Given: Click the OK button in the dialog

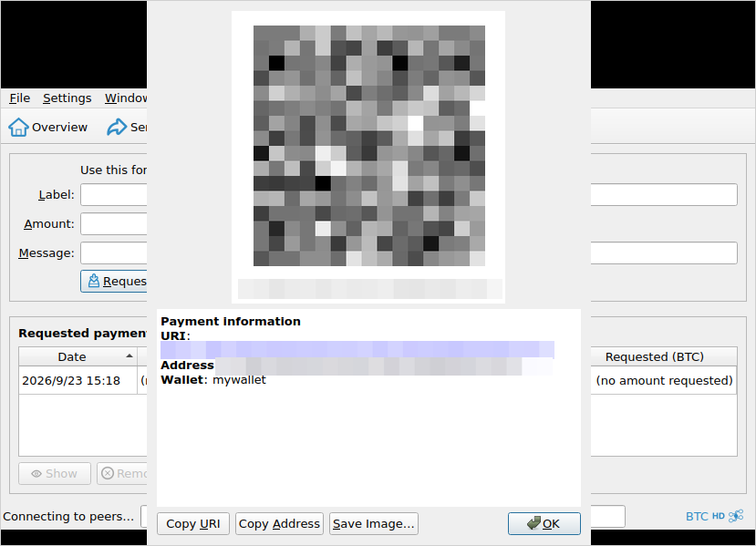Looking at the screenshot, I should 544,524.
